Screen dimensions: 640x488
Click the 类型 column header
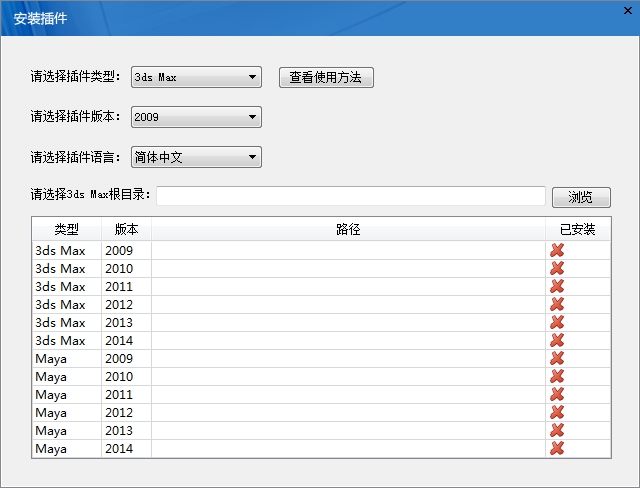click(66, 230)
